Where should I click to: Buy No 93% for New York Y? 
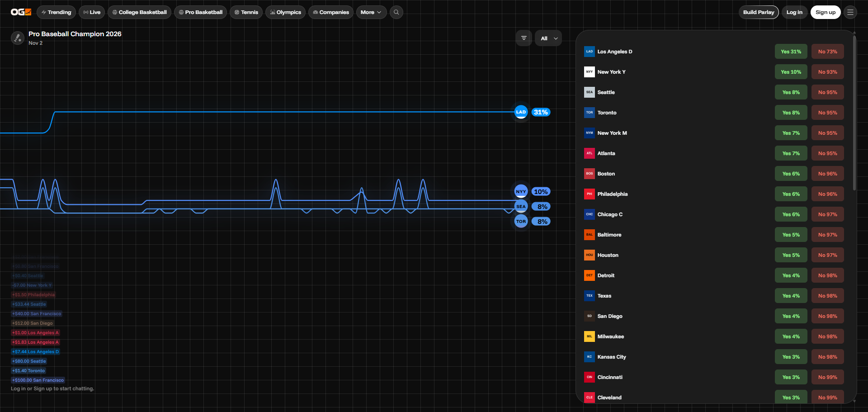click(x=827, y=72)
